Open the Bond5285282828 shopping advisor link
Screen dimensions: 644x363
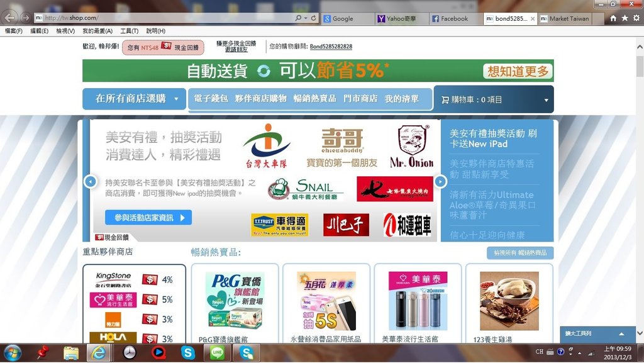pyautogui.click(x=331, y=47)
